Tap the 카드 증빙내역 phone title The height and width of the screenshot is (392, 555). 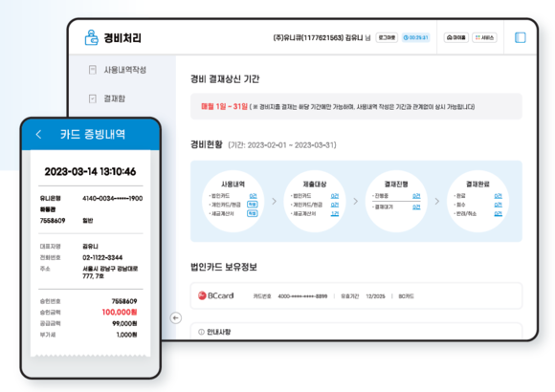[x=93, y=134]
